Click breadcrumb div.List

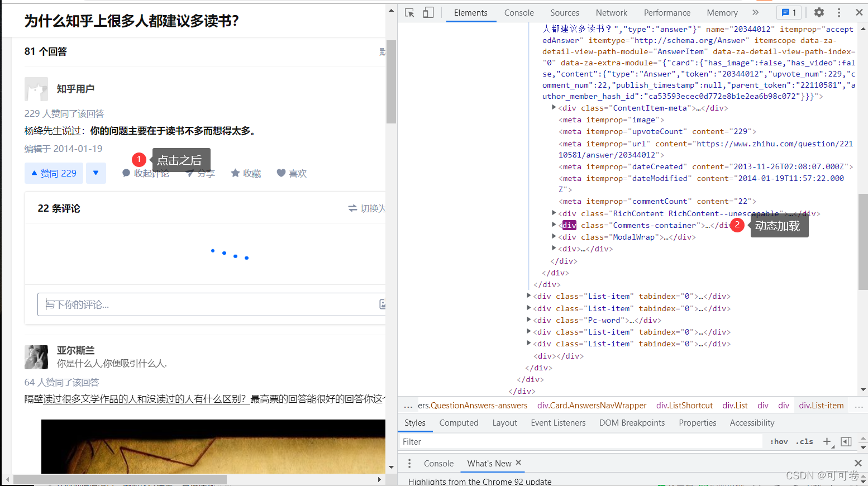[x=735, y=406]
